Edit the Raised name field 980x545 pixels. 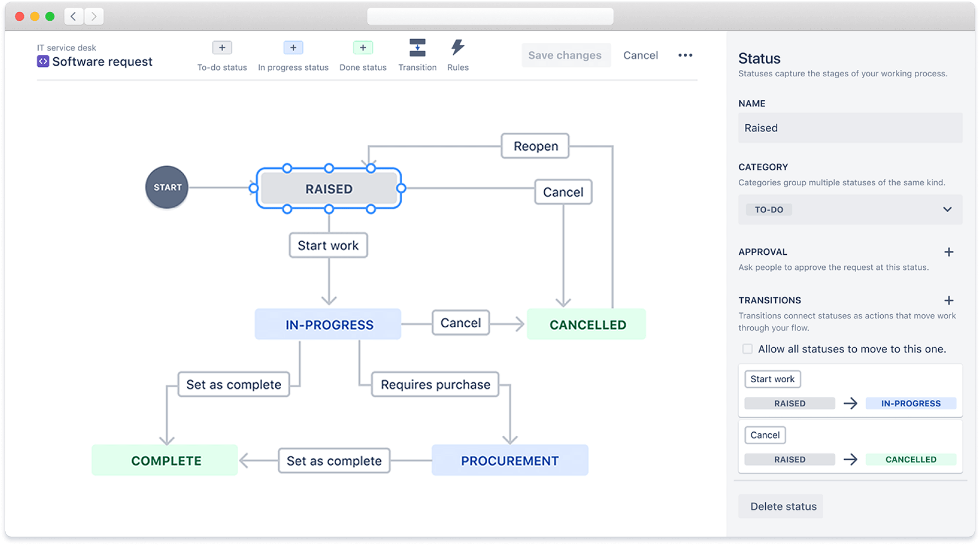850,128
